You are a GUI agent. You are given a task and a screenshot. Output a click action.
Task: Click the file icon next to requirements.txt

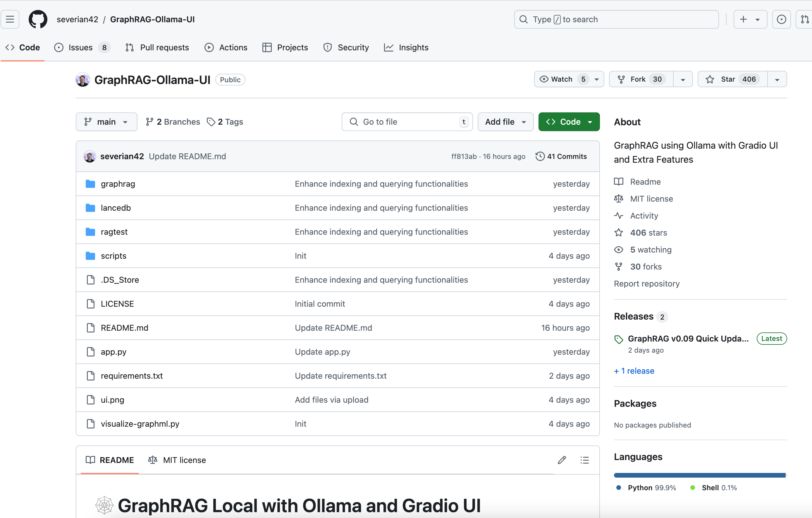click(90, 375)
